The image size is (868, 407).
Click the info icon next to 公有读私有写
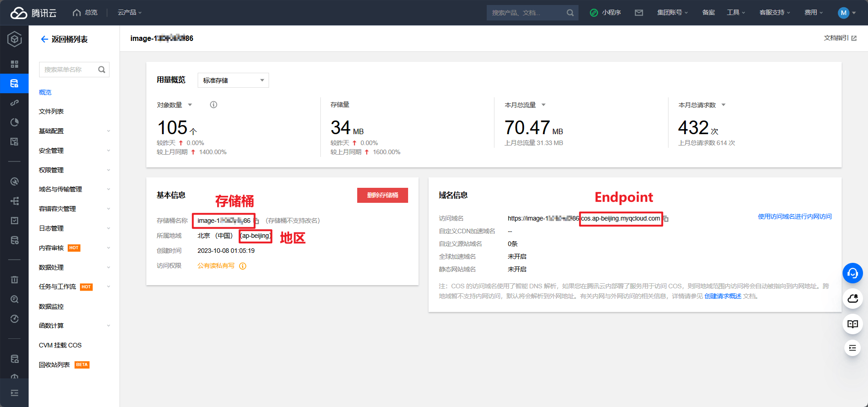click(243, 266)
